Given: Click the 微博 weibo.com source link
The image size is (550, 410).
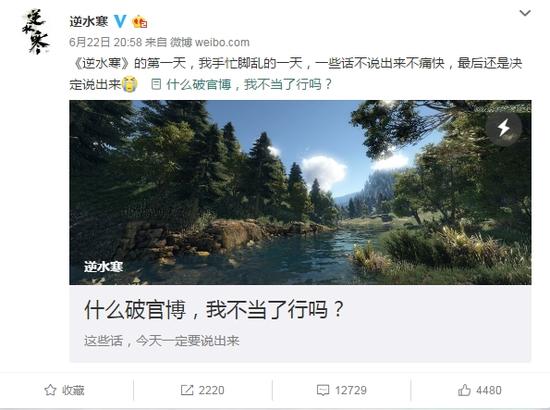Looking at the screenshot, I should 209,42.
